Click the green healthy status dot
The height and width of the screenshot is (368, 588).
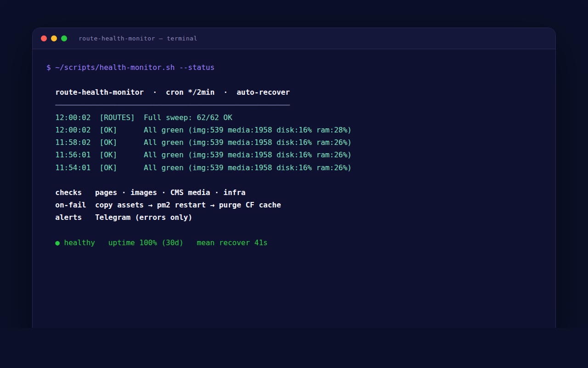[x=57, y=243]
